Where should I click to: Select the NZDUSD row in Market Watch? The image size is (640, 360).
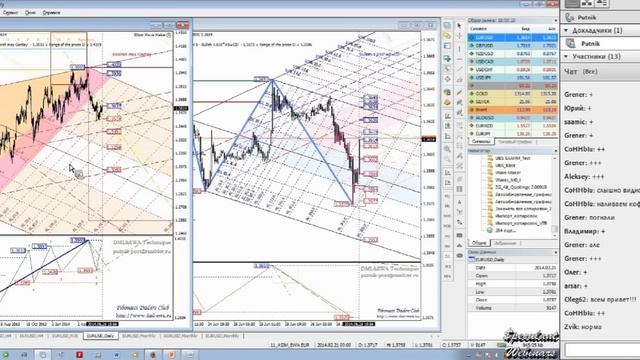pos(512,53)
